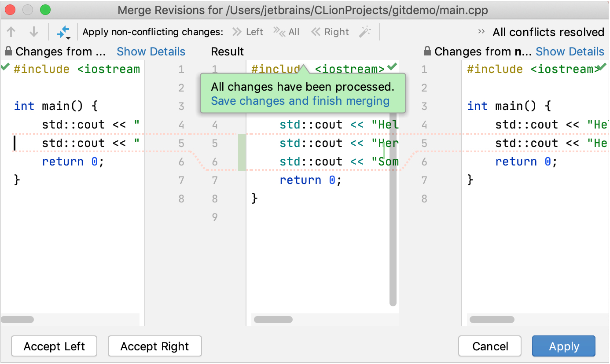610x364 pixels.
Task: Open Show Details for the right revision
Action: tap(570, 51)
